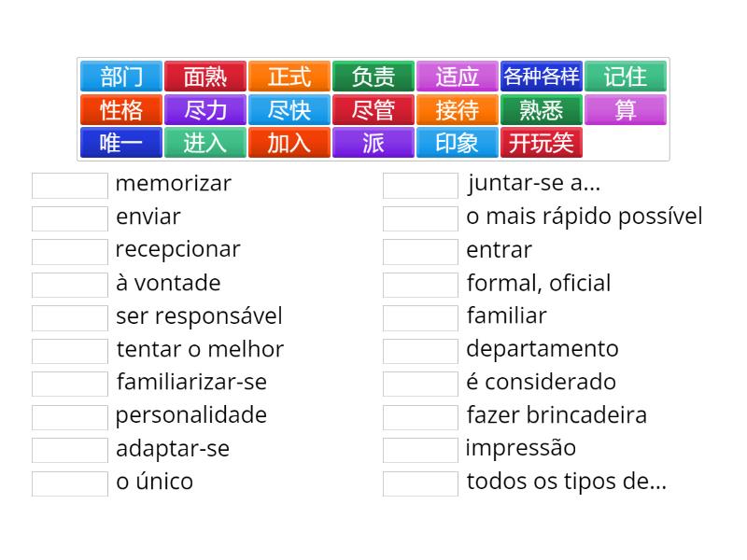747x560 pixels.
Task: Click the answer box beside memorizar
Action: pos(70,185)
